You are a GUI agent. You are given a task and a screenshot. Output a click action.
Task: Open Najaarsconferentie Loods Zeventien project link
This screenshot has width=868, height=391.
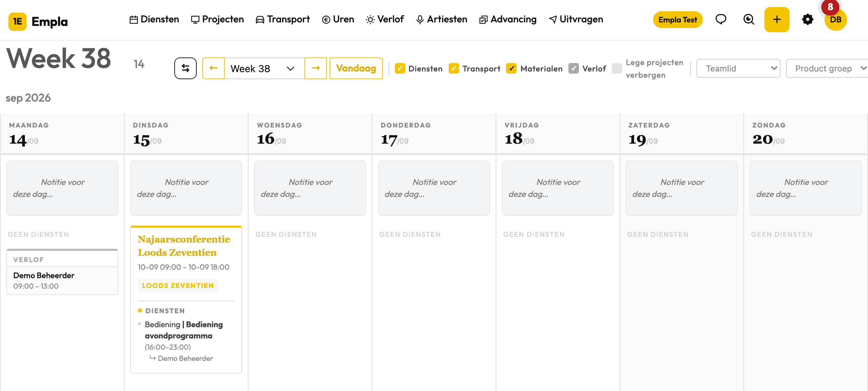pyautogui.click(x=184, y=246)
